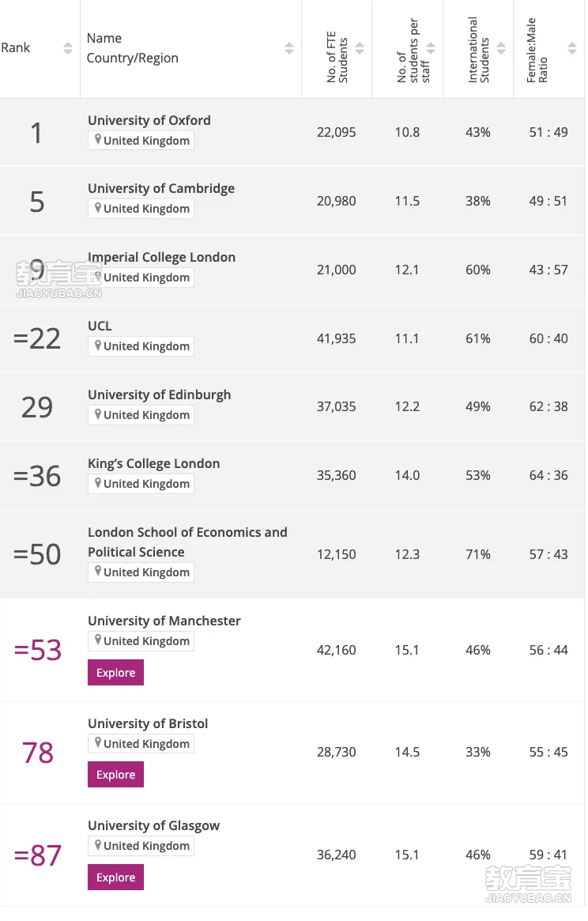The width and height of the screenshot is (588, 921).
Task: Click Explore button for University of Glasgow
Action: click(115, 877)
